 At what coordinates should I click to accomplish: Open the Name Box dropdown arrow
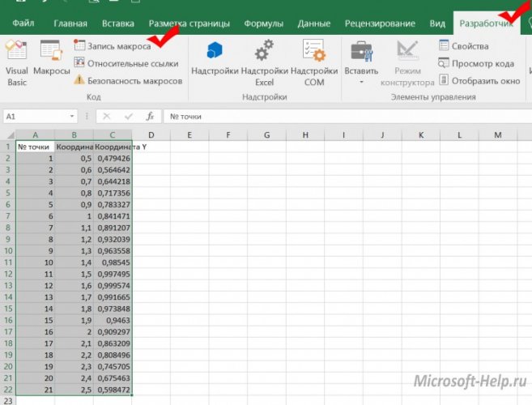[x=72, y=117]
